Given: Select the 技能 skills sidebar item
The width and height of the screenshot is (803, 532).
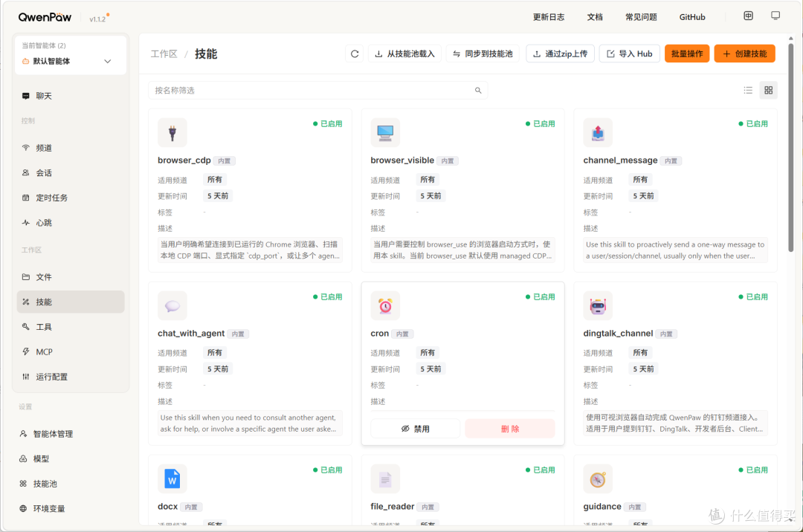Looking at the screenshot, I should (x=71, y=302).
